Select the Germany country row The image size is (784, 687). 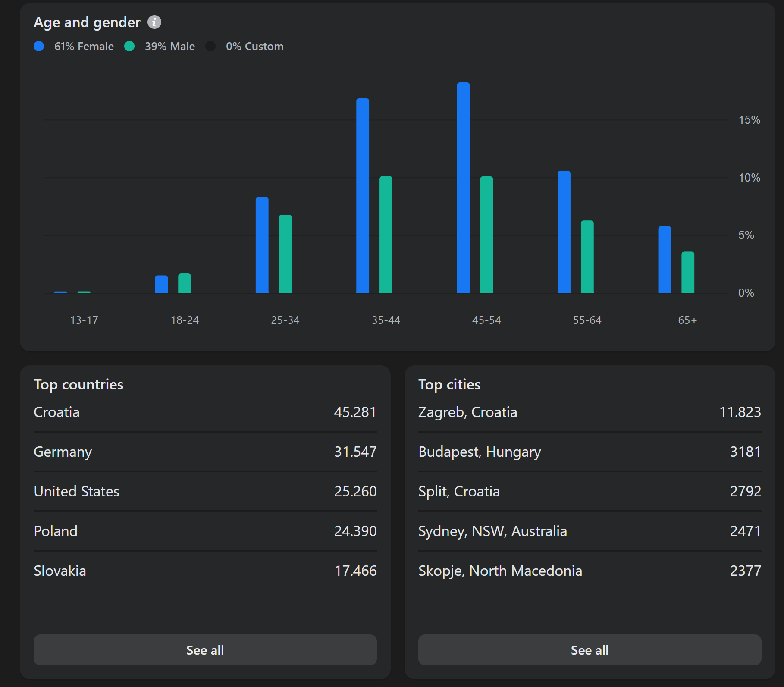205,452
